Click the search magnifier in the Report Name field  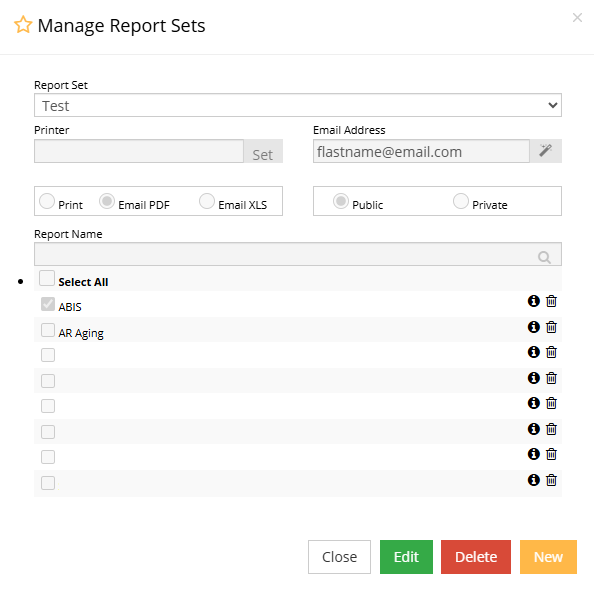click(x=544, y=257)
